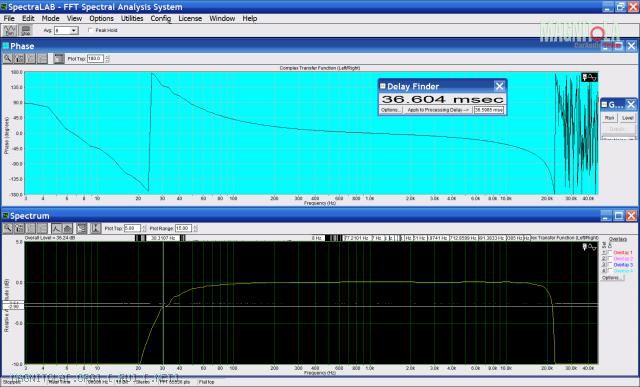
Task: Click the Spectrum Plot Top input field
Action: [x=132, y=228]
